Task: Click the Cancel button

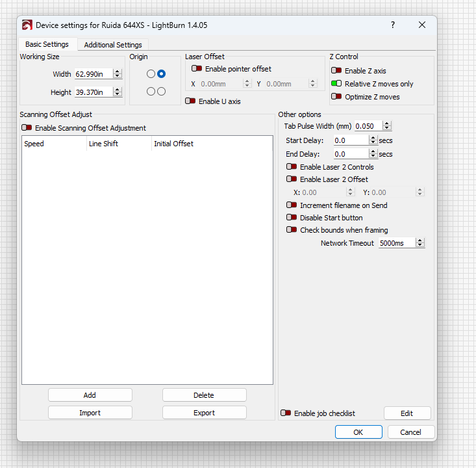Action: point(410,432)
